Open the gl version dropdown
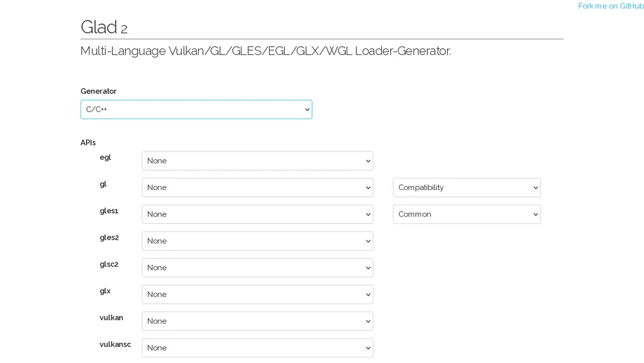Viewport: 644px width, 363px height. tap(257, 187)
